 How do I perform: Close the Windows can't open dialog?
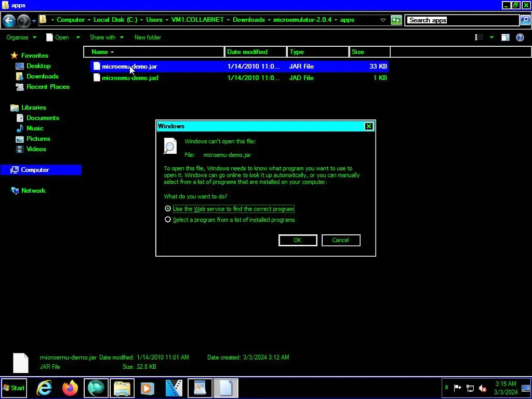(369, 127)
